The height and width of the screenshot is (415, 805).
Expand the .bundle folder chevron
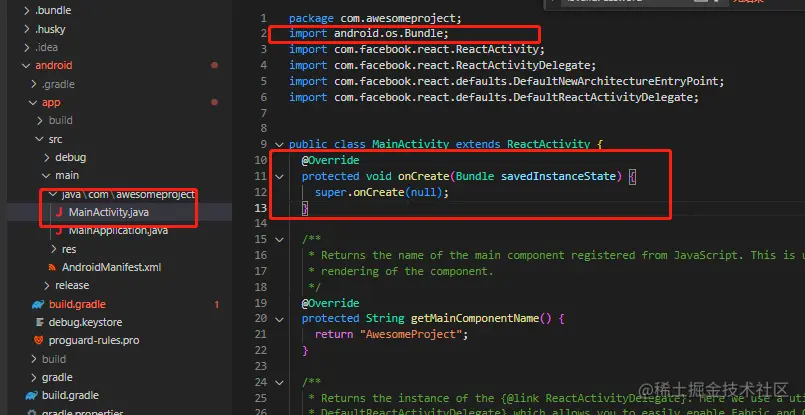coord(27,11)
